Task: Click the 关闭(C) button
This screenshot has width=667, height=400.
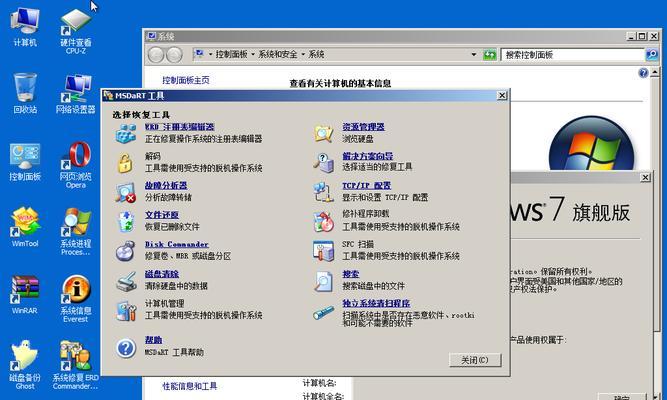Action: pos(475,360)
